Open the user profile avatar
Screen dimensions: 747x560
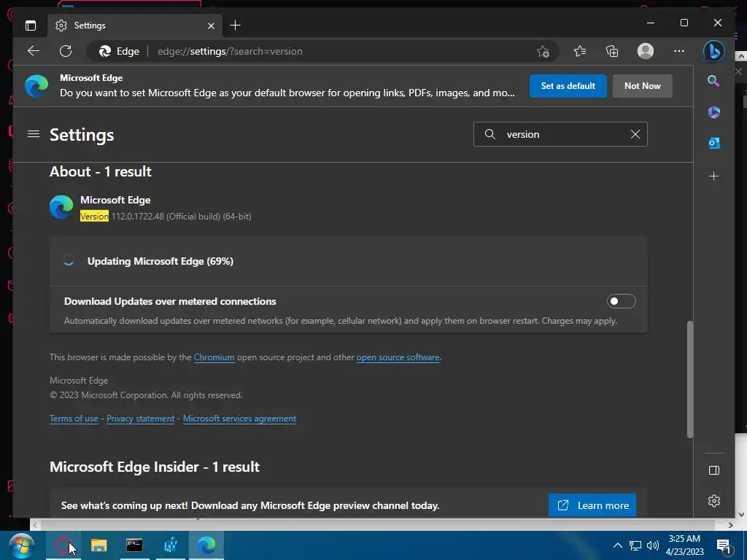tap(646, 51)
